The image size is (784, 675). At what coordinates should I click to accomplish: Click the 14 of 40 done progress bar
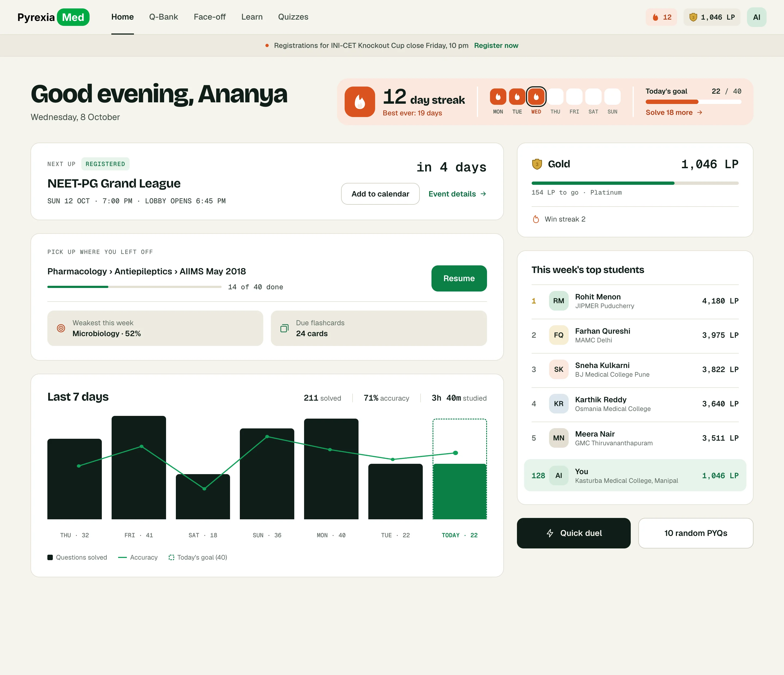click(x=134, y=287)
